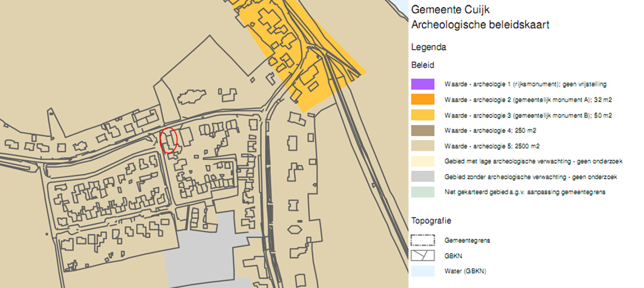This screenshot has width=644, height=288.
Task: Click the 'Beleid' section label
Action: pos(422,65)
